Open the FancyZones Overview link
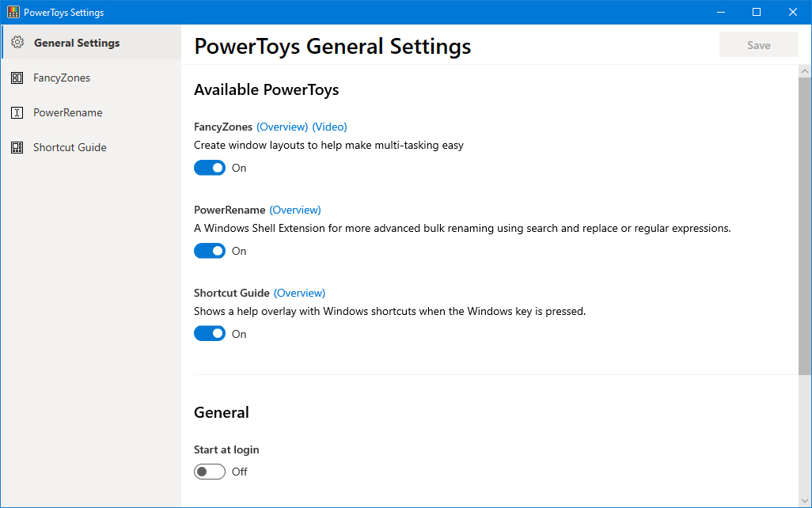Screen dimensions: 812x508 pos(283,127)
